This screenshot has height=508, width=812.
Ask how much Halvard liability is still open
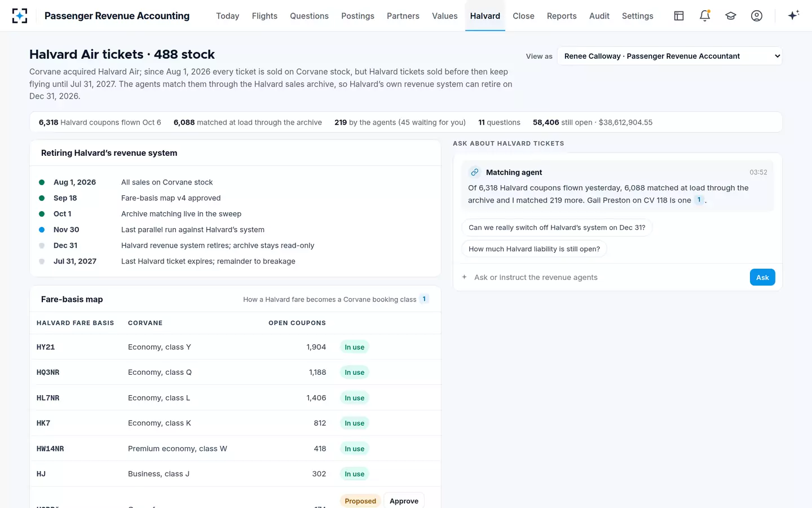point(534,249)
